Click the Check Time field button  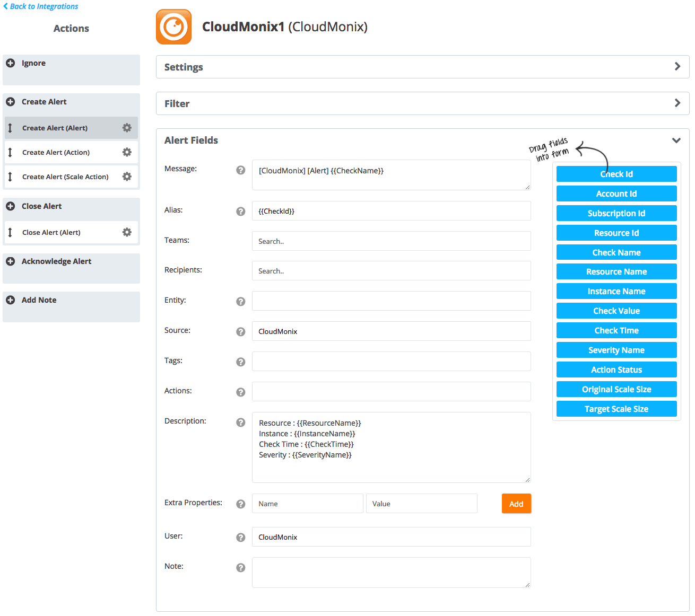tap(616, 330)
